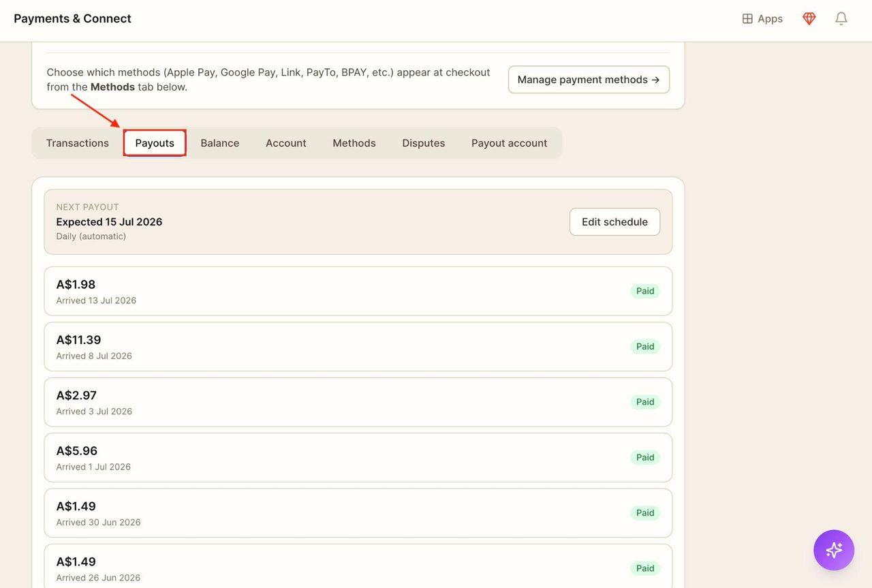872x588 pixels.
Task: Open the Disputes tab
Action: click(424, 143)
